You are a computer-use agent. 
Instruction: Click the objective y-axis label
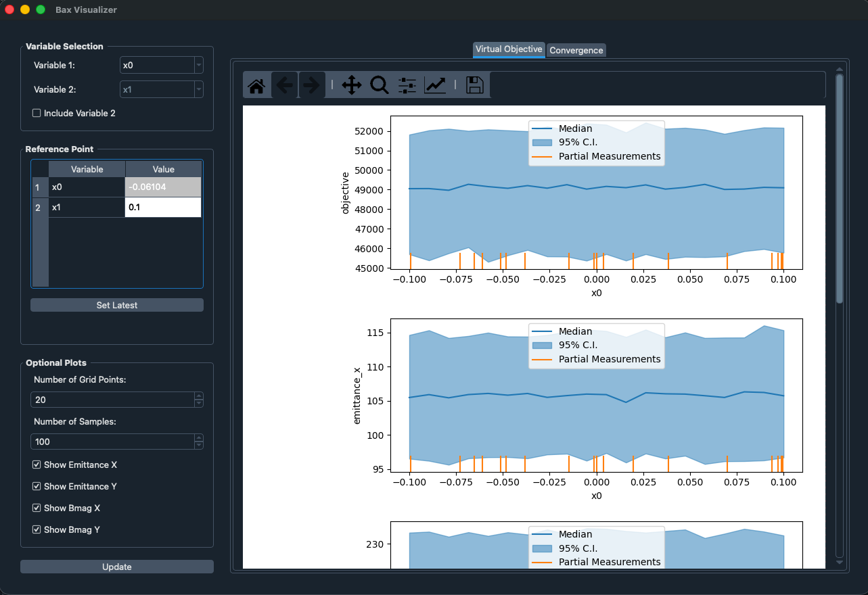click(x=345, y=193)
